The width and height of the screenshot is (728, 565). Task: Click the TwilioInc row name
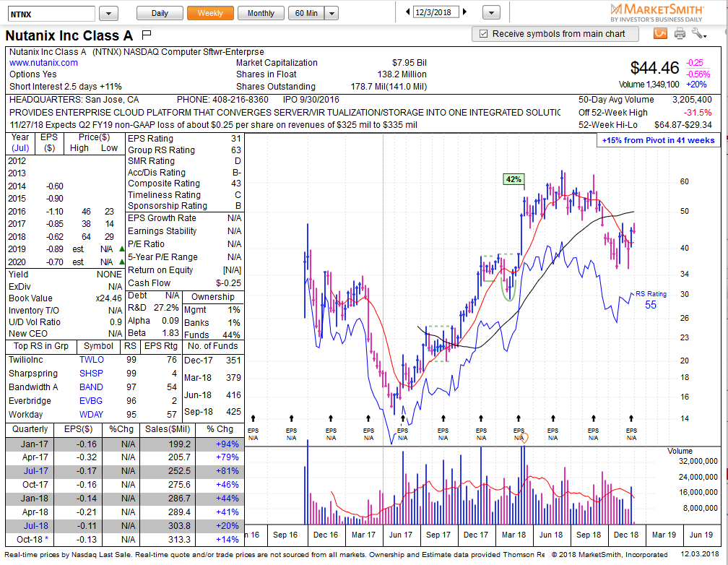click(25, 360)
